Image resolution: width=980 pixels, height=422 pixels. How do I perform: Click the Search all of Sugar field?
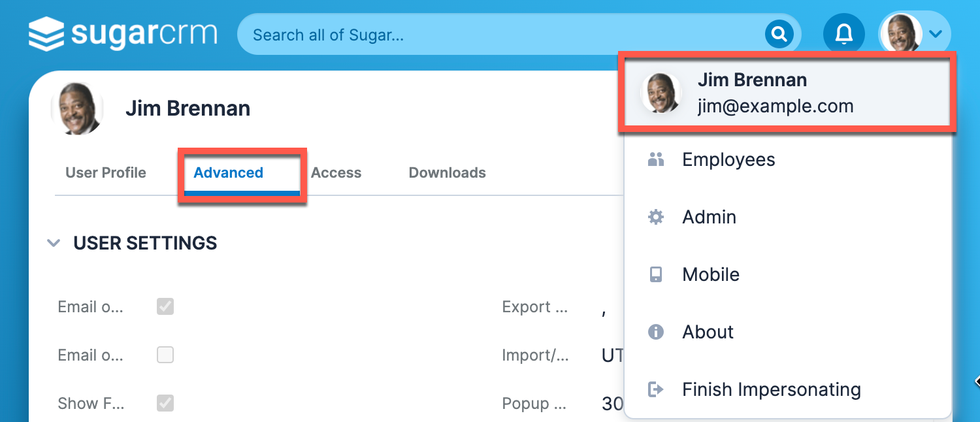pyautogui.click(x=497, y=34)
